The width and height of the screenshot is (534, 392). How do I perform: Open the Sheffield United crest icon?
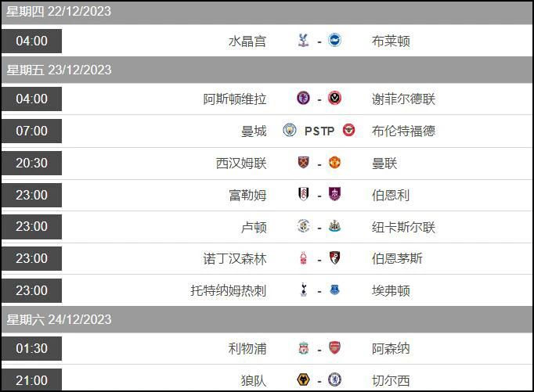click(334, 98)
